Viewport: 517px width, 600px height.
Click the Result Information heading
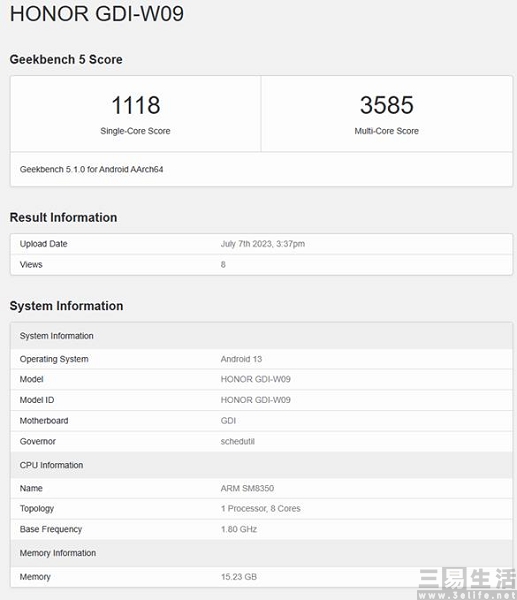coord(64,217)
